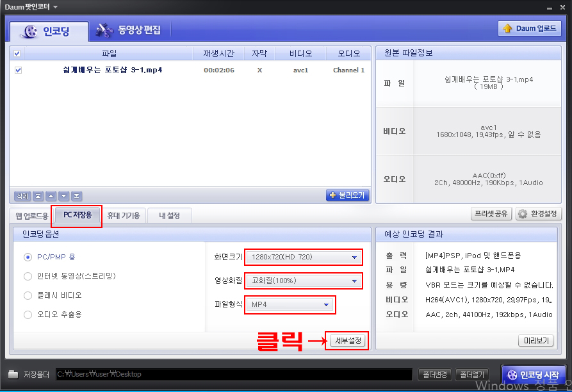Click the 오디오 column header

point(348,54)
